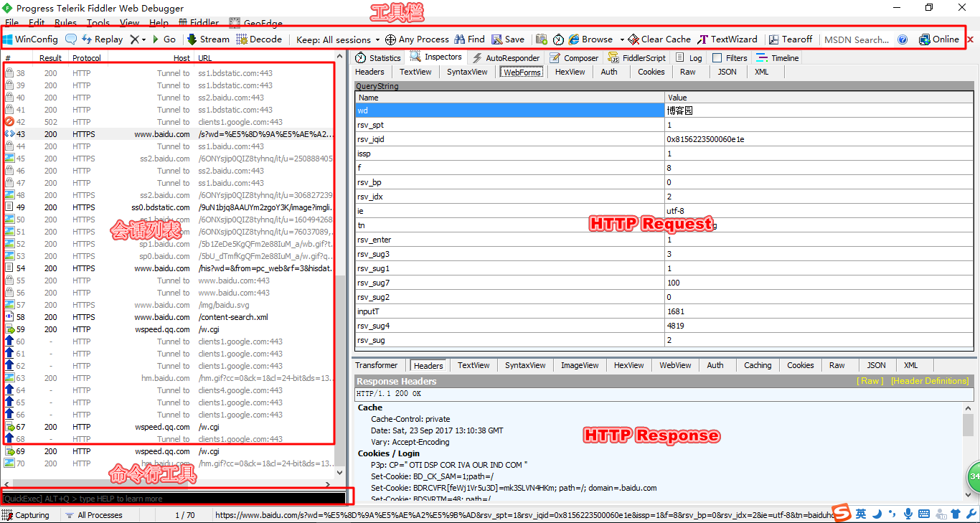Expand the Browse dropdown arrow
980x523 pixels.
click(x=622, y=39)
